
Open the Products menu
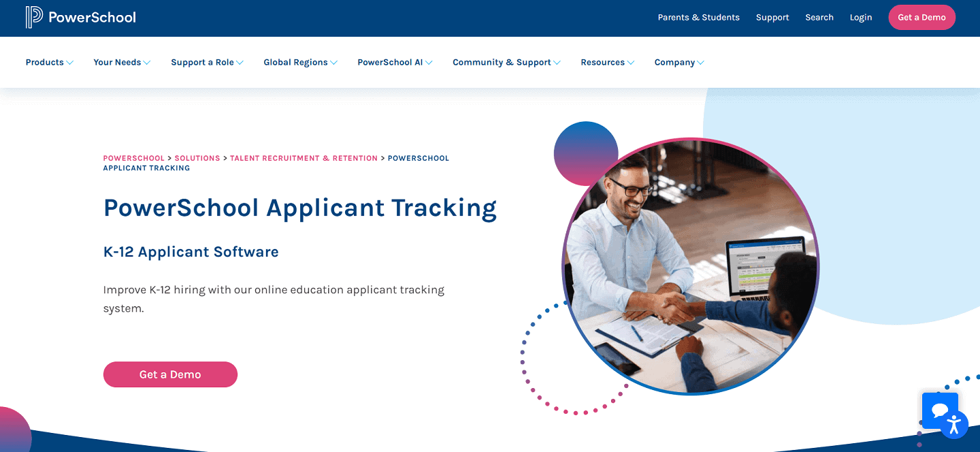50,62
